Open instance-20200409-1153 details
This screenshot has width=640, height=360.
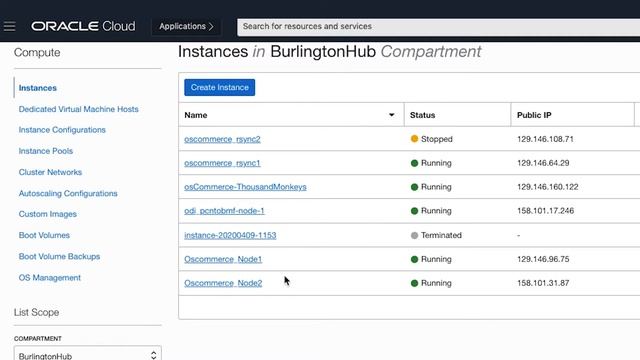click(x=230, y=235)
